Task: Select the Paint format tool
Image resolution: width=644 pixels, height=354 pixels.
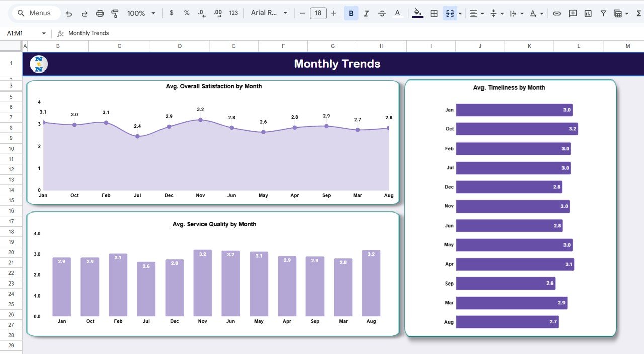Action: tap(115, 13)
